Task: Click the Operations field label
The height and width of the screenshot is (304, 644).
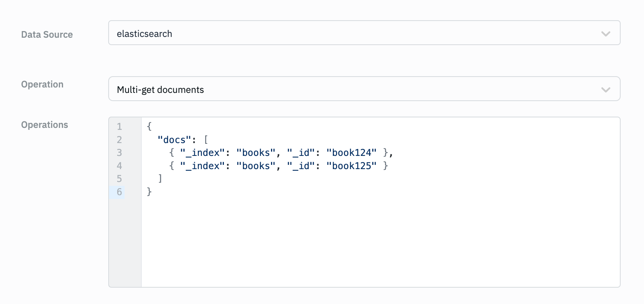Action: click(44, 125)
